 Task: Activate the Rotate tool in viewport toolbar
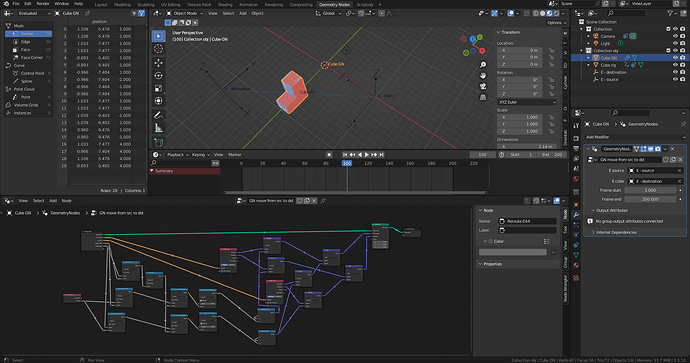click(x=158, y=76)
